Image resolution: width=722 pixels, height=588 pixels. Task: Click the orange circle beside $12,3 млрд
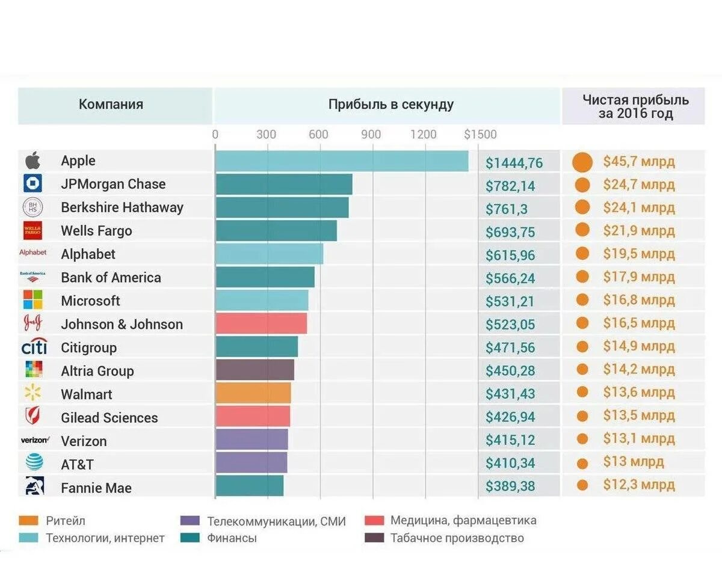pos(582,485)
